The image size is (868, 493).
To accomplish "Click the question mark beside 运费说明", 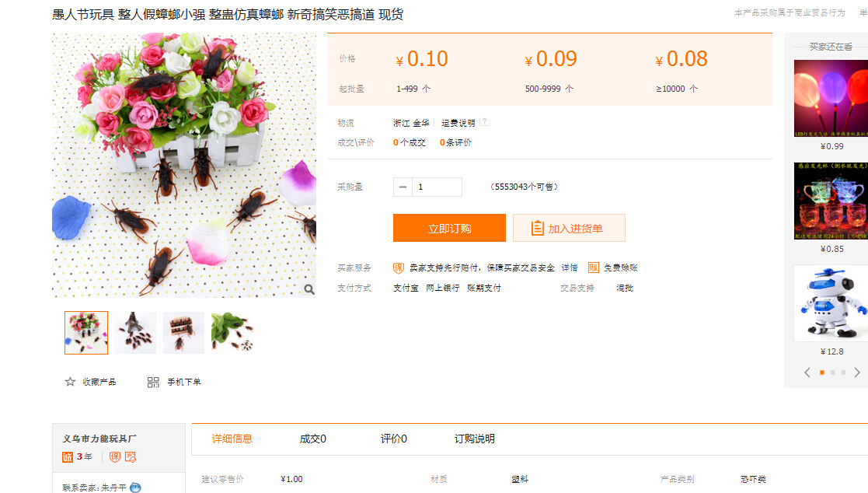I will coord(485,122).
